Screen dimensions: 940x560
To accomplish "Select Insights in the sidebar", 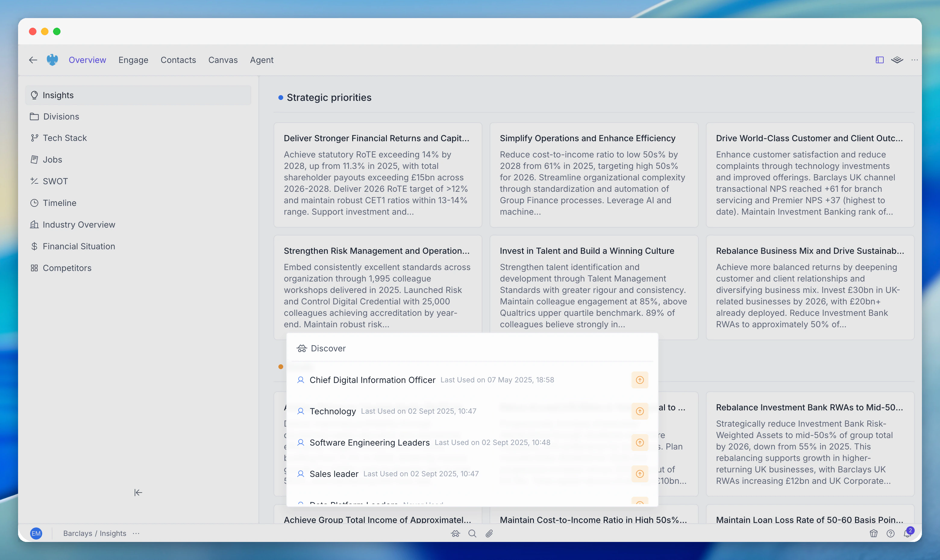I will click(x=138, y=95).
